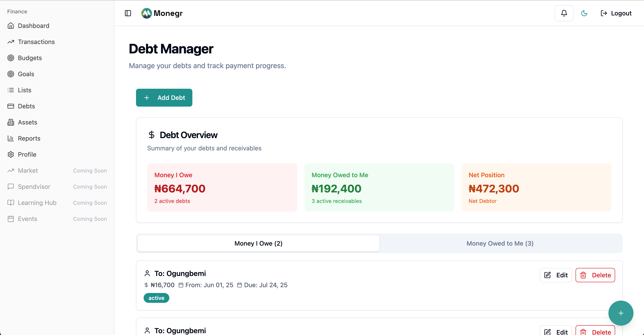Delete the ₦16,700 Ogungbemi debt
Image resolution: width=644 pixels, height=335 pixels.
(595, 275)
